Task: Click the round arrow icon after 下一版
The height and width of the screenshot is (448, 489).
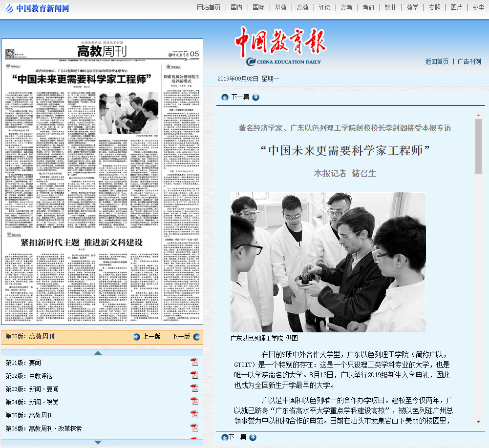Action: point(196,337)
